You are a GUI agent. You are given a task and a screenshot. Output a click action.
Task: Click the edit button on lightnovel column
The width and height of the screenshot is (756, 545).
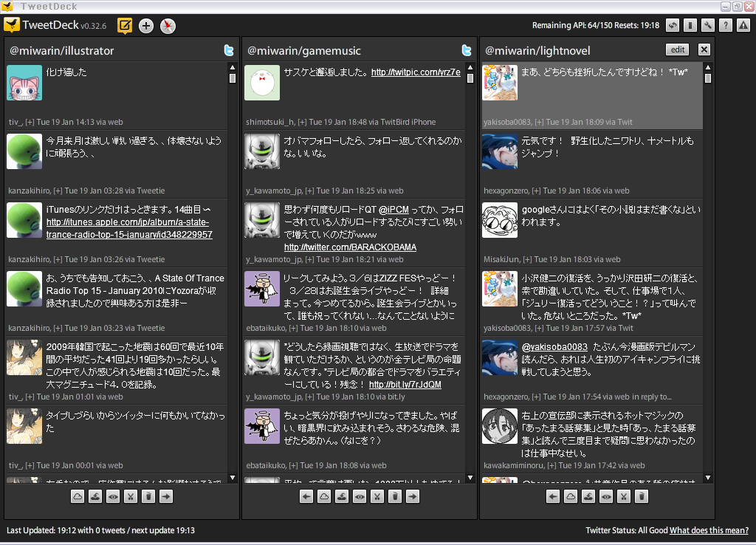678,49
